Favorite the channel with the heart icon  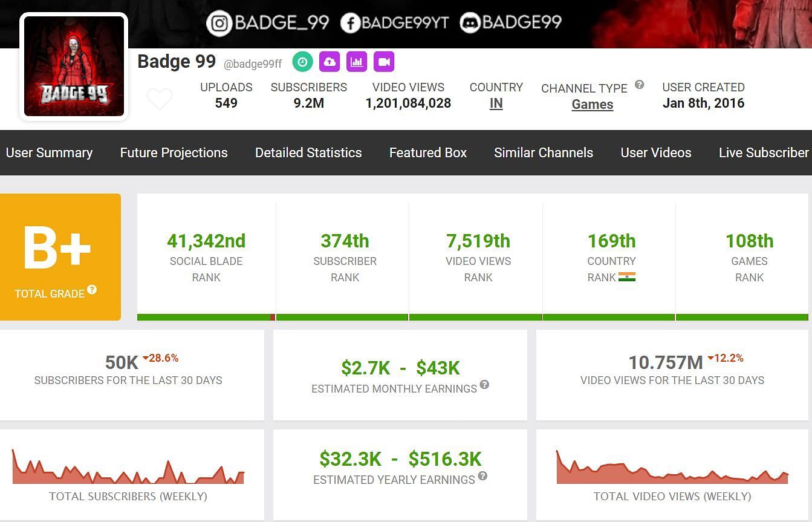[160, 99]
